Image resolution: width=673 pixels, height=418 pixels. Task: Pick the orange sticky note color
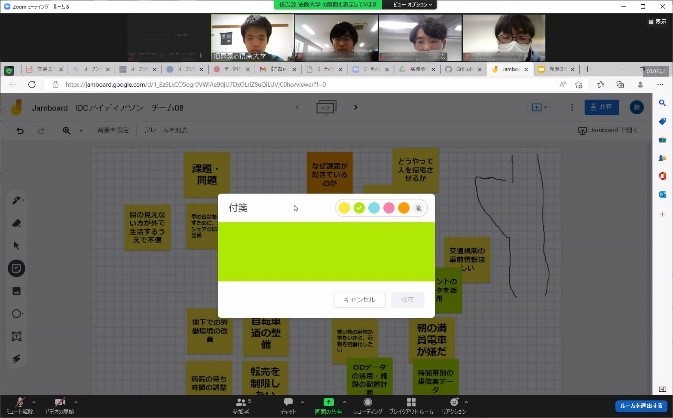(x=403, y=208)
